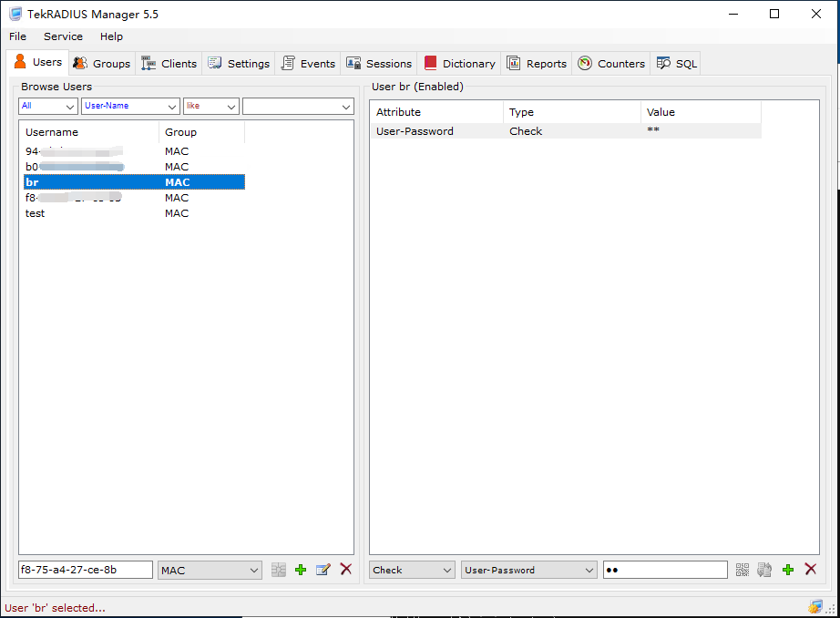This screenshot has height=618, width=840.
Task: Select user 'test' in the list
Action: 135,213
